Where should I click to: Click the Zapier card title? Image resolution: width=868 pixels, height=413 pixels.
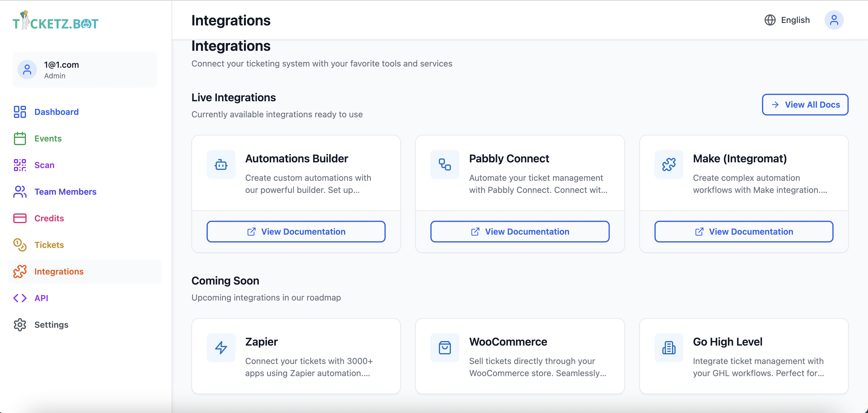[x=262, y=342]
